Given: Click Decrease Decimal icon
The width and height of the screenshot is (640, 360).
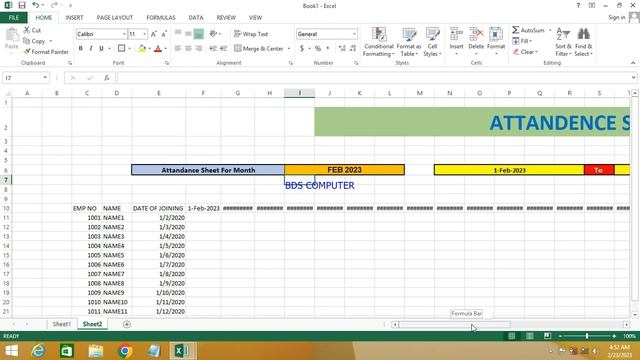Looking at the screenshot, I should [x=353, y=49].
